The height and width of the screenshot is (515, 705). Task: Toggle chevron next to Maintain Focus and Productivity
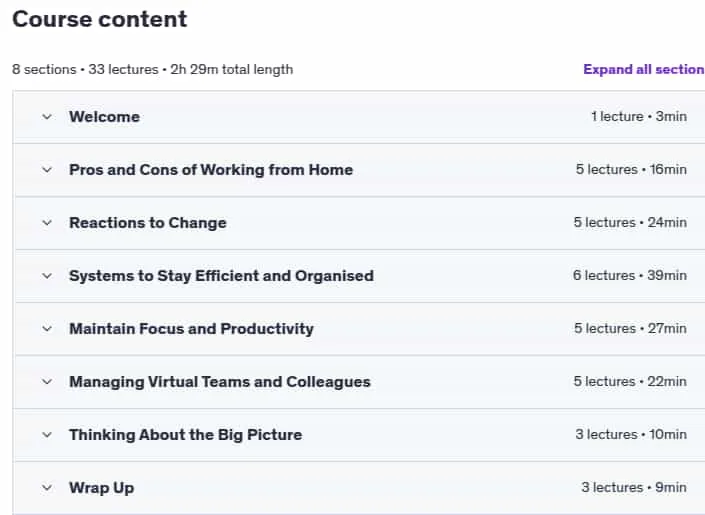pos(47,329)
